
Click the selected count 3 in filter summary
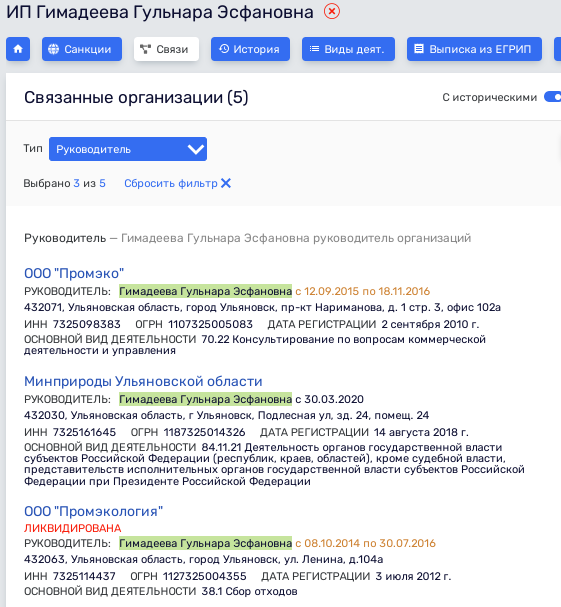pos(77,183)
